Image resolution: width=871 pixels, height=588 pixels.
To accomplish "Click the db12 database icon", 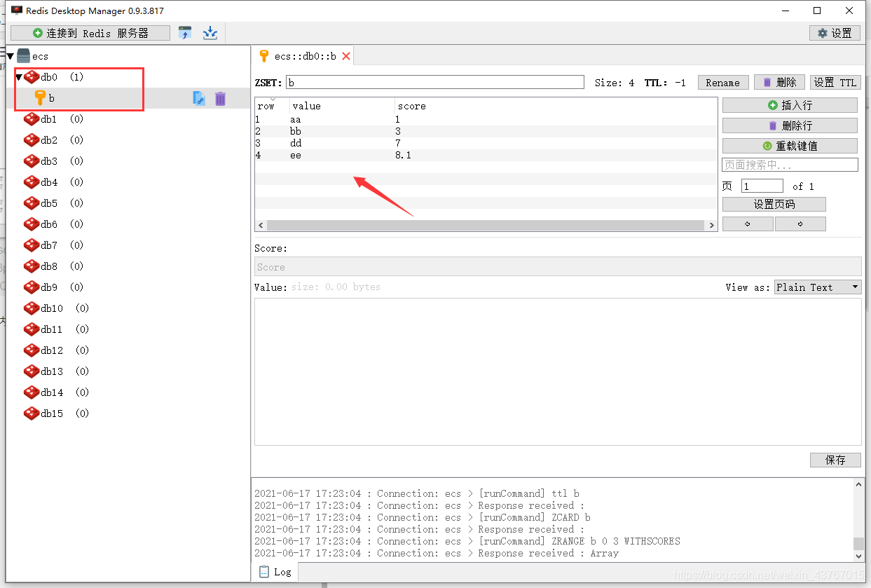I will pyautogui.click(x=32, y=350).
